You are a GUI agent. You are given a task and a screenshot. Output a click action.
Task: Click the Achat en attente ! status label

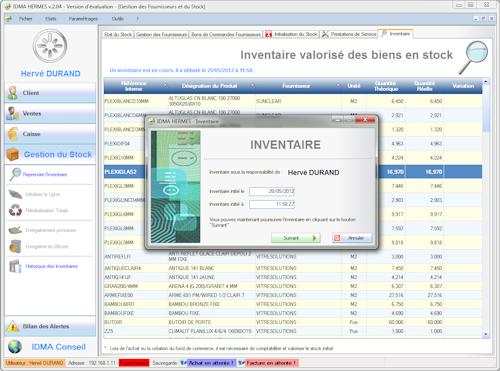(211, 363)
